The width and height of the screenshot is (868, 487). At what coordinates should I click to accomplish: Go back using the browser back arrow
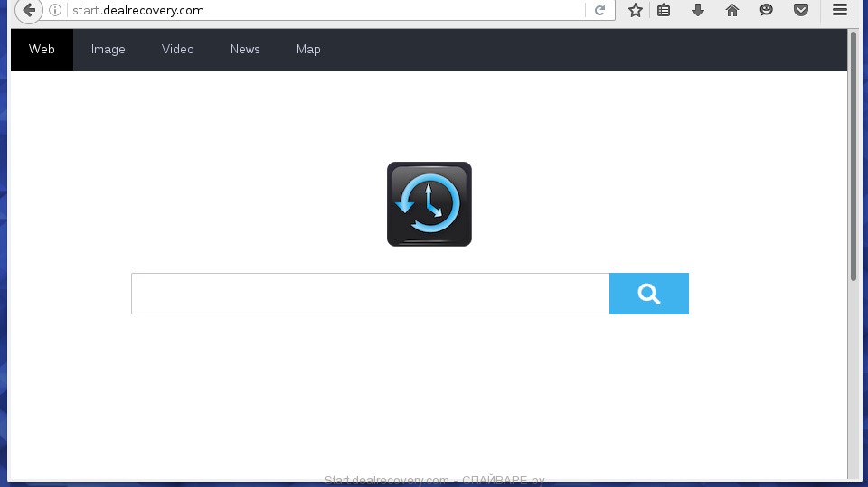[x=29, y=11]
